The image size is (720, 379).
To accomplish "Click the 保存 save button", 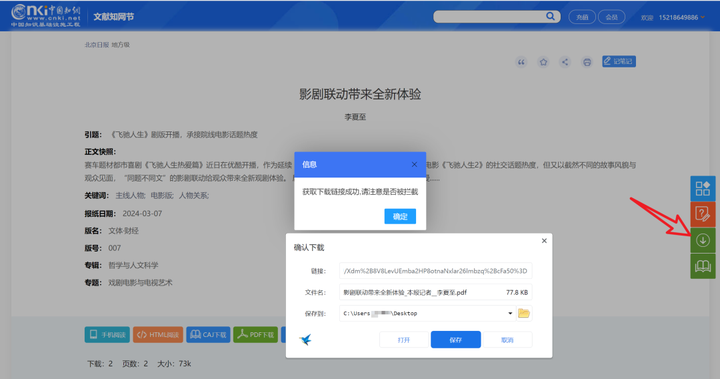I will tap(456, 340).
